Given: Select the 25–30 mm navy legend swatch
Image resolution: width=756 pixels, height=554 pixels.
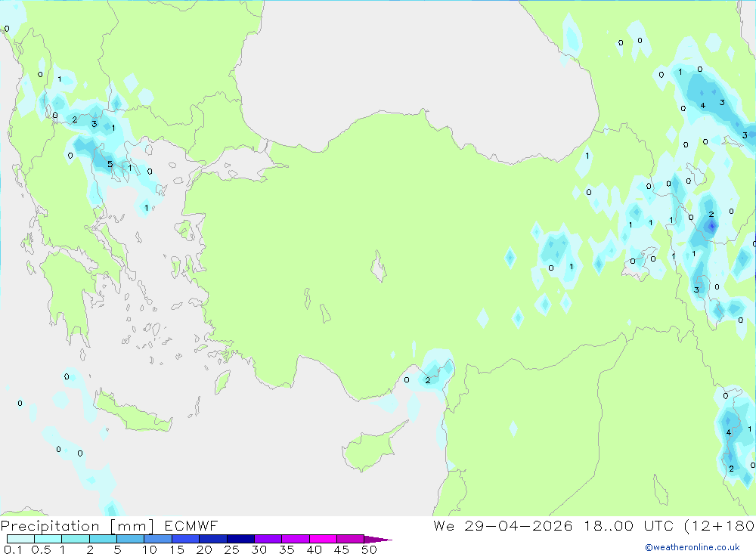Looking at the screenshot, I should pos(240,539).
